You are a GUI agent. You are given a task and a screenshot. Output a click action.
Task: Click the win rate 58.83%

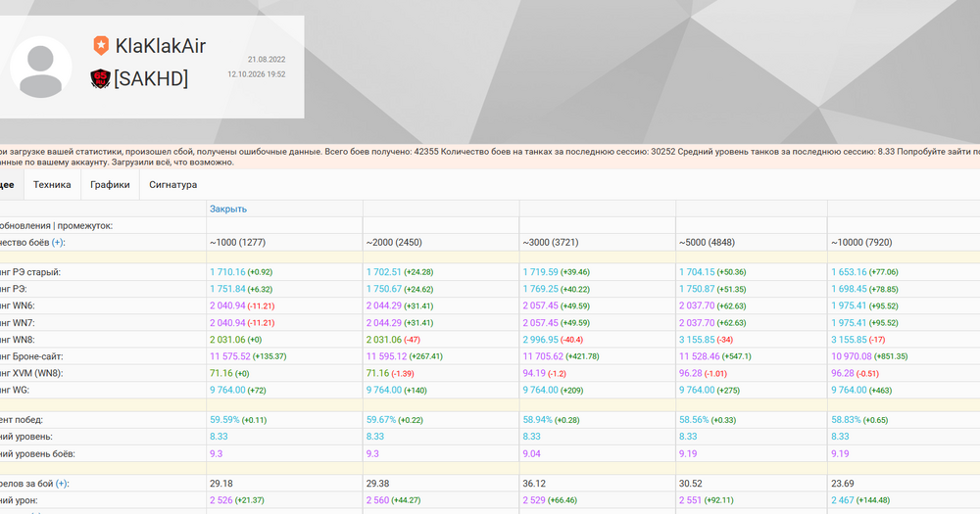tap(846, 420)
